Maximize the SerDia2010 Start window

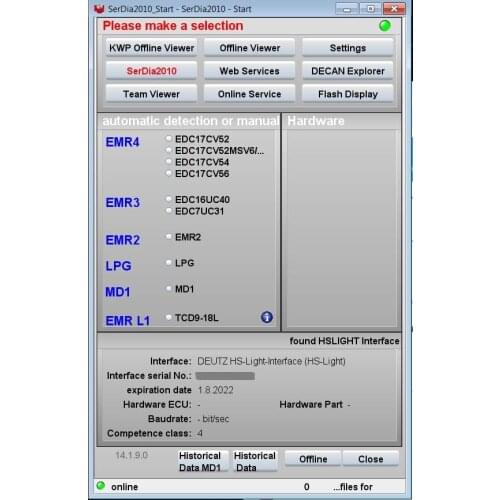tap(371, 9)
